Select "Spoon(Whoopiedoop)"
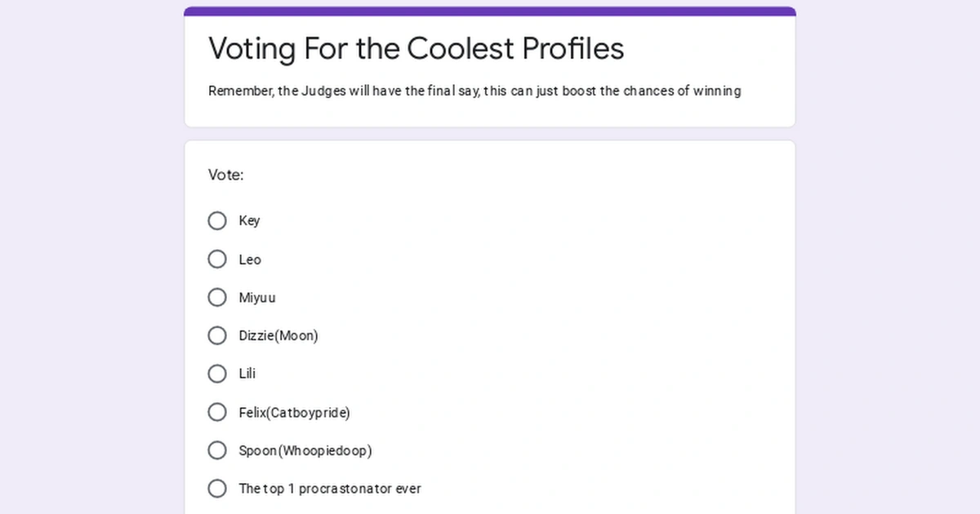This screenshot has height=514, width=980. point(217,450)
